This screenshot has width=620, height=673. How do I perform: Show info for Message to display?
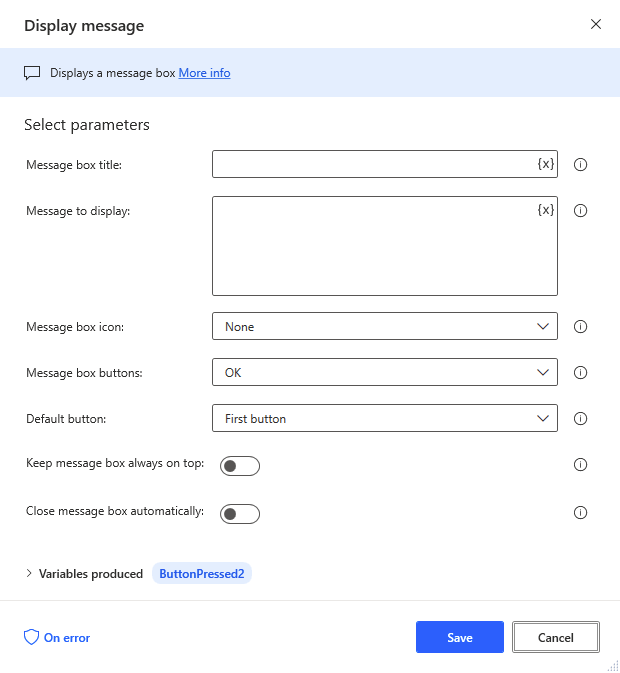(x=580, y=210)
